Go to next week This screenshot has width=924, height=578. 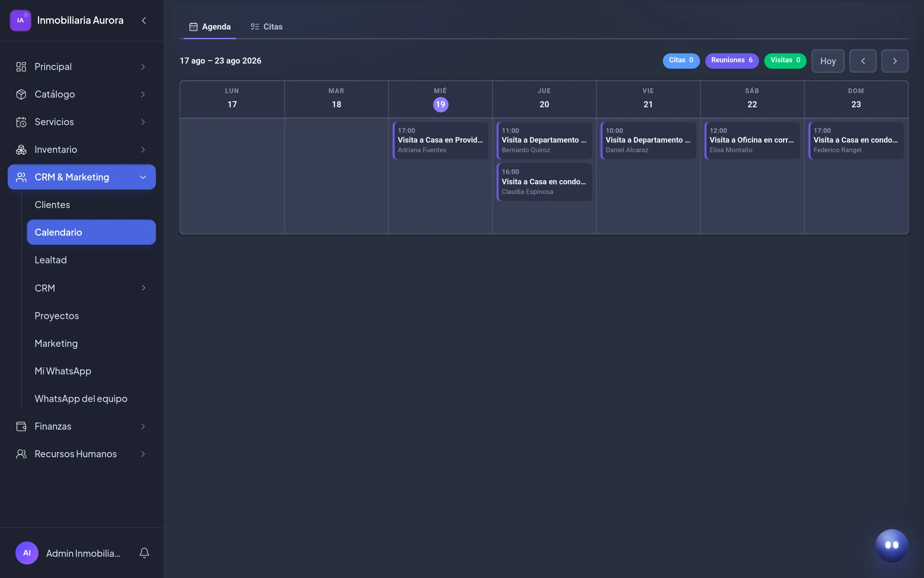(x=894, y=61)
